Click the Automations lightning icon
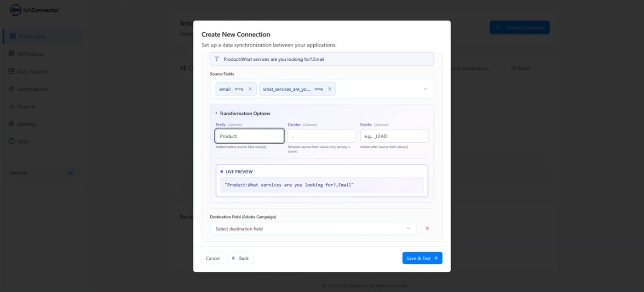This screenshot has height=292, width=644. pos(11,89)
